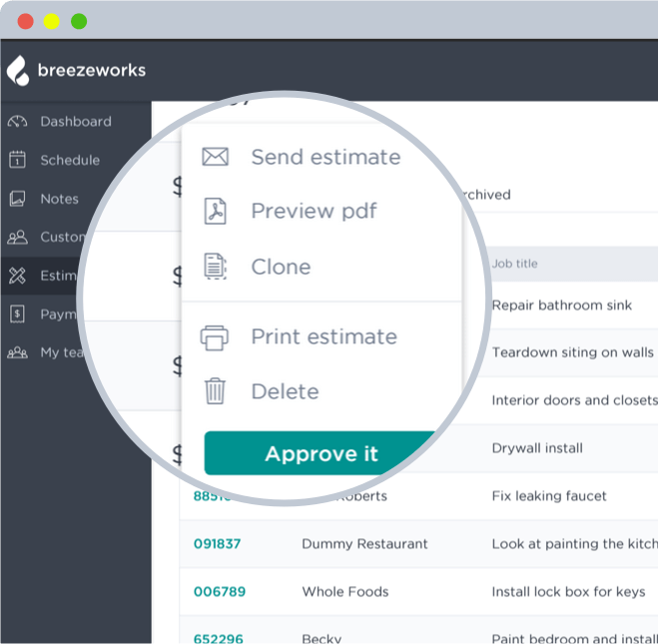The image size is (658, 644).
Task: Select Install lock box for keys job
Action: tap(568, 591)
